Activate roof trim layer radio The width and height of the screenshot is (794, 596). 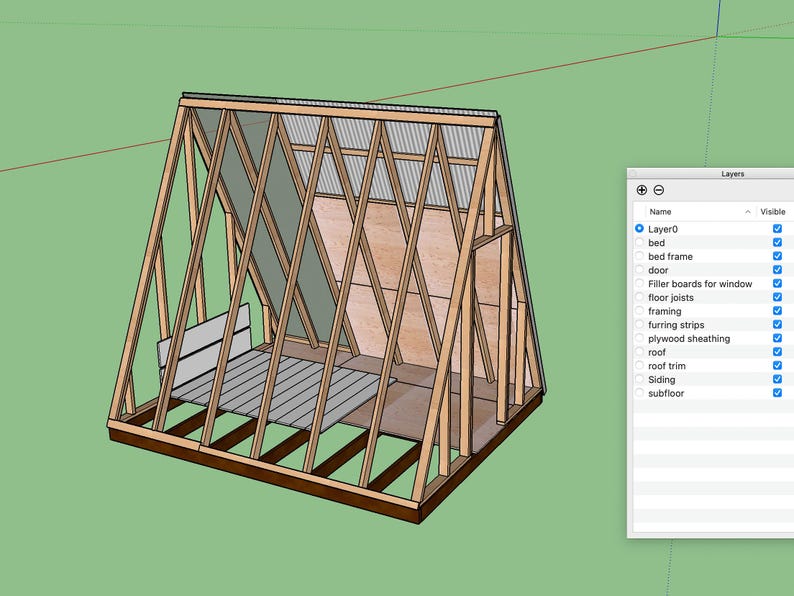(x=639, y=365)
